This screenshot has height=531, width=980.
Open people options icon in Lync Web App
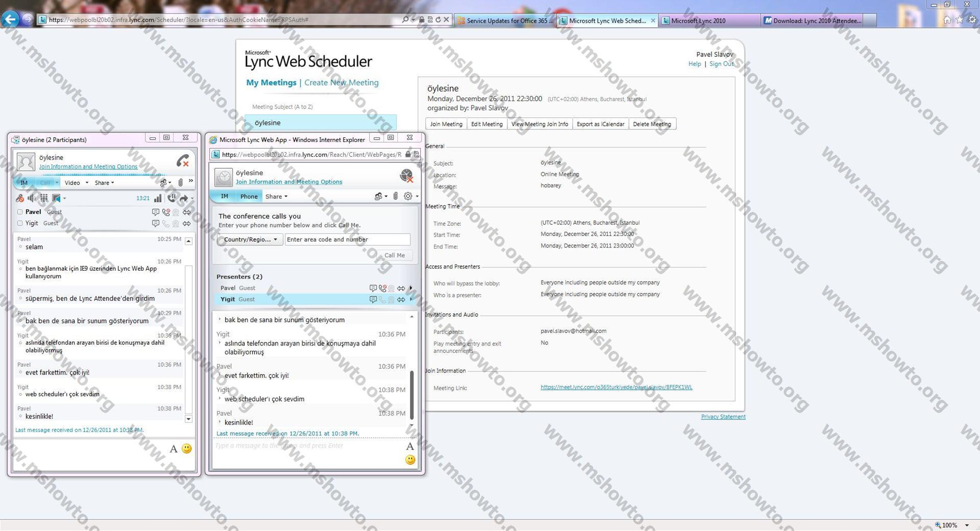(378, 196)
